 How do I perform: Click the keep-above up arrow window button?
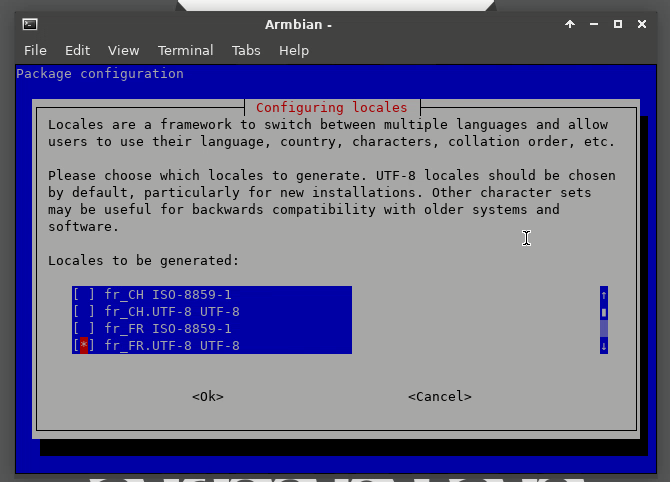(x=570, y=24)
